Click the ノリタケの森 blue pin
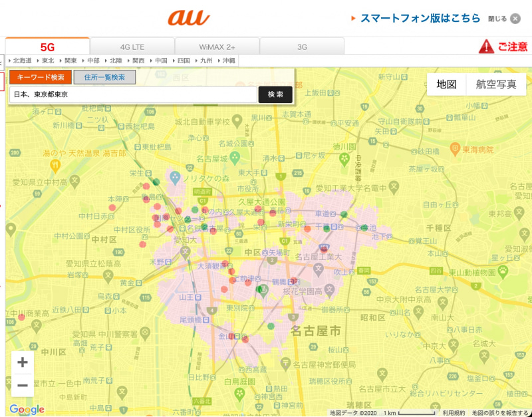The width and height of the screenshot is (532, 417). point(175,178)
